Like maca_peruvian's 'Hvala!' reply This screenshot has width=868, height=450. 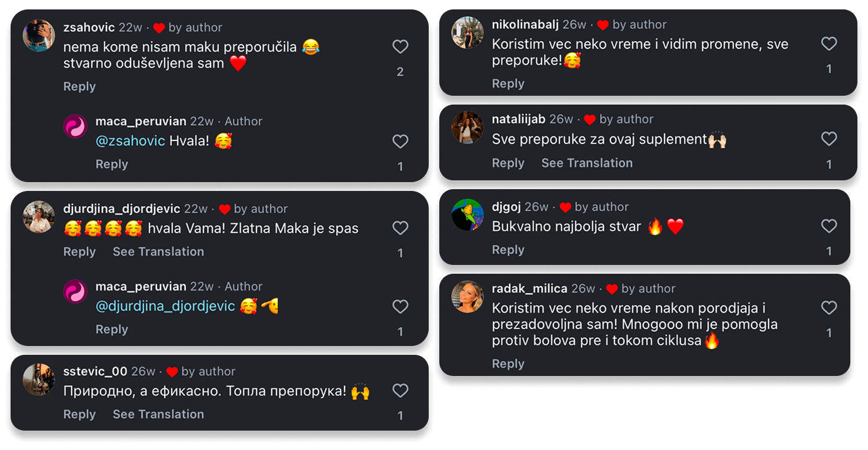tap(400, 142)
